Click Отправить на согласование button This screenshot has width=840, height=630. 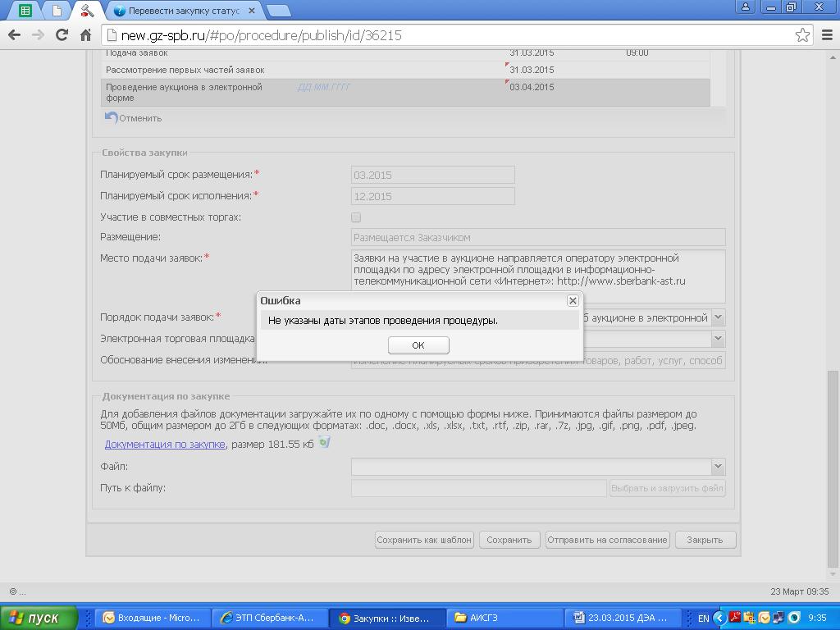point(608,540)
